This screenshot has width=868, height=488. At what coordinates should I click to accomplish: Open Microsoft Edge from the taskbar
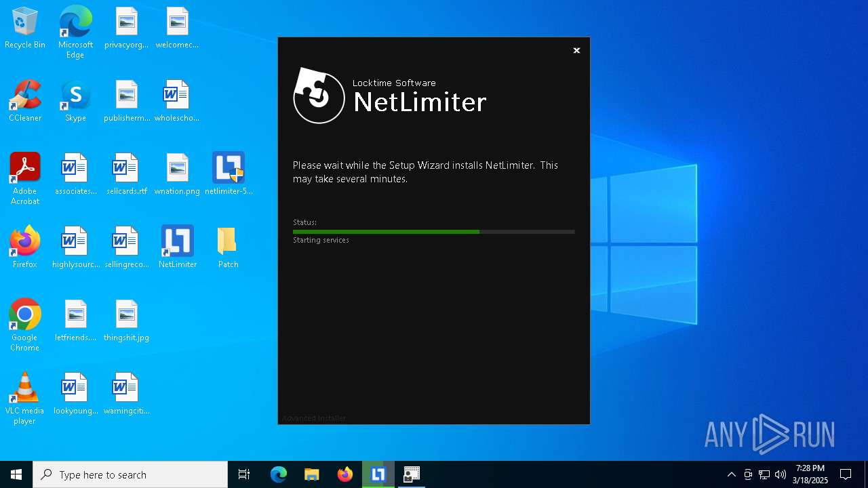pos(279,474)
